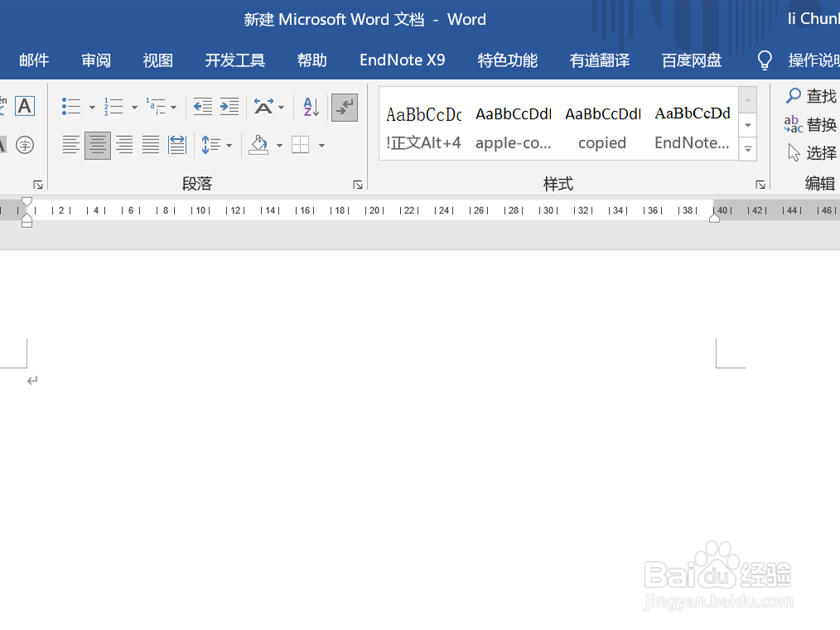Click the multilevel list icon
The height and width of the screenshot is (630, 840).
coord(156,107)
